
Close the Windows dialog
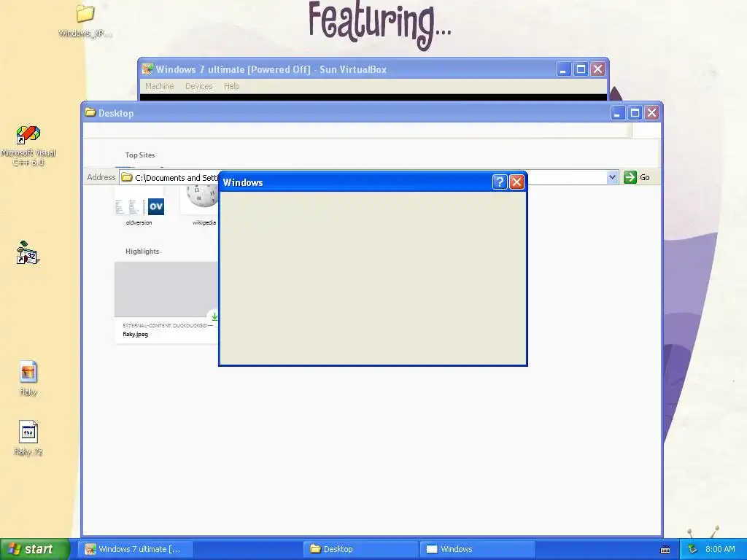point(517,182)
